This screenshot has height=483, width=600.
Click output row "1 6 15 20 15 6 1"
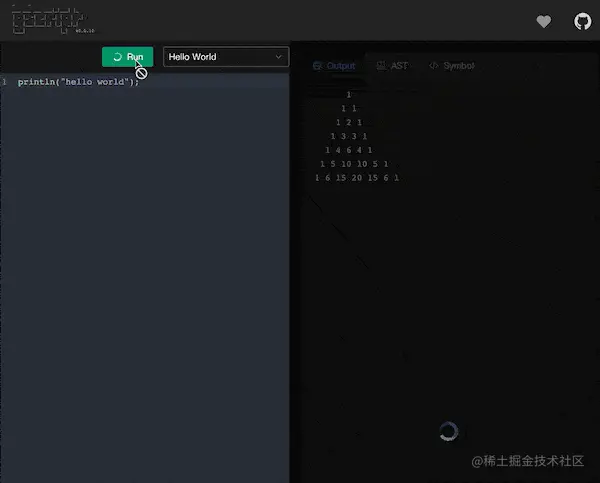(x=357, y=178)
